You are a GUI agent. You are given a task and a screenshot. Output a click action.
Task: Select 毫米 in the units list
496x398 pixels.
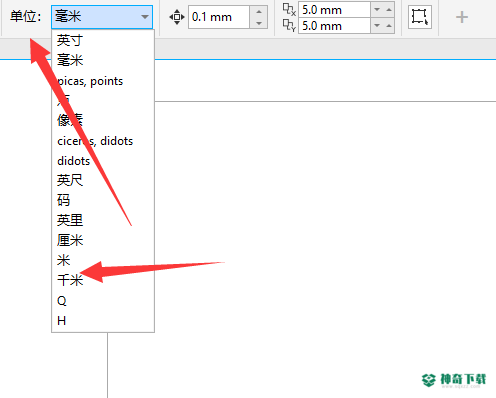[x=103, y=60]
